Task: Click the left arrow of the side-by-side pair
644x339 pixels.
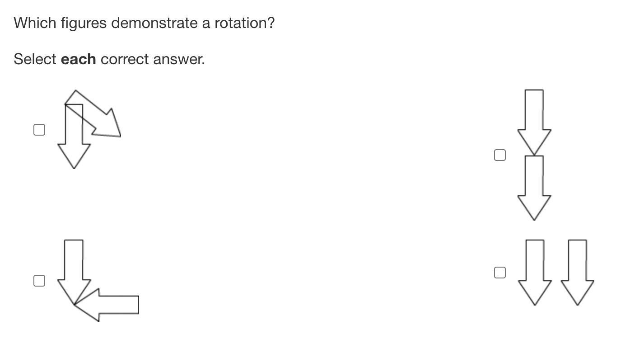Action: point(535,271)
